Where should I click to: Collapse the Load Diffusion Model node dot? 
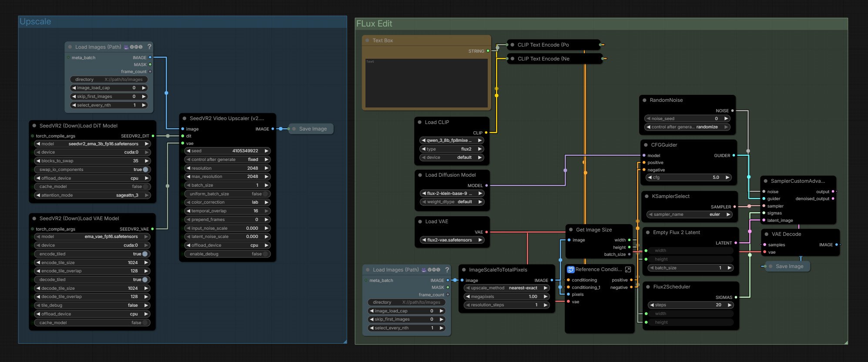coord(420,175)
